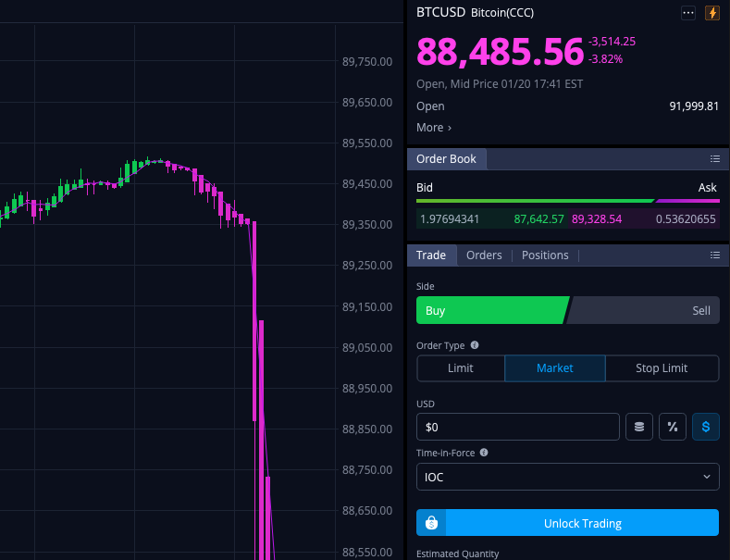
Task: Click the lock icon on Unlock Trading
Action: tap(431, 523)
